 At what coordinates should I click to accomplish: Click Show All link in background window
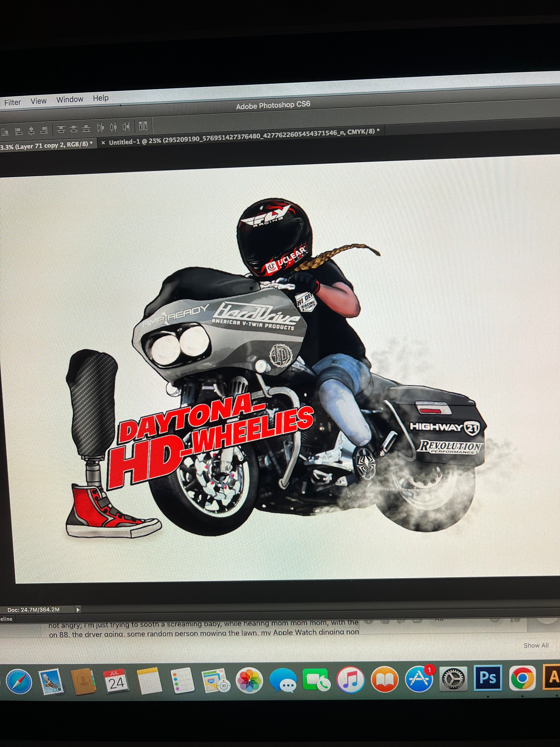pyautogui.click(x=536, y=645)
